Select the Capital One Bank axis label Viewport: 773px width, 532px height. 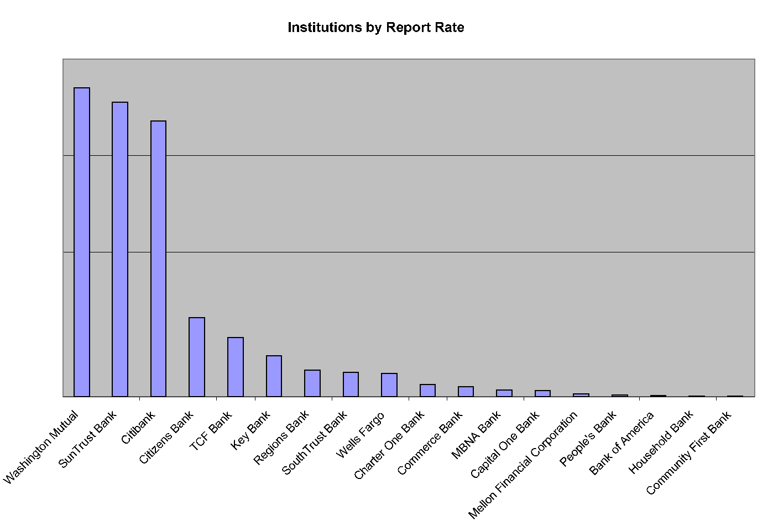click(x=504, y=445)
